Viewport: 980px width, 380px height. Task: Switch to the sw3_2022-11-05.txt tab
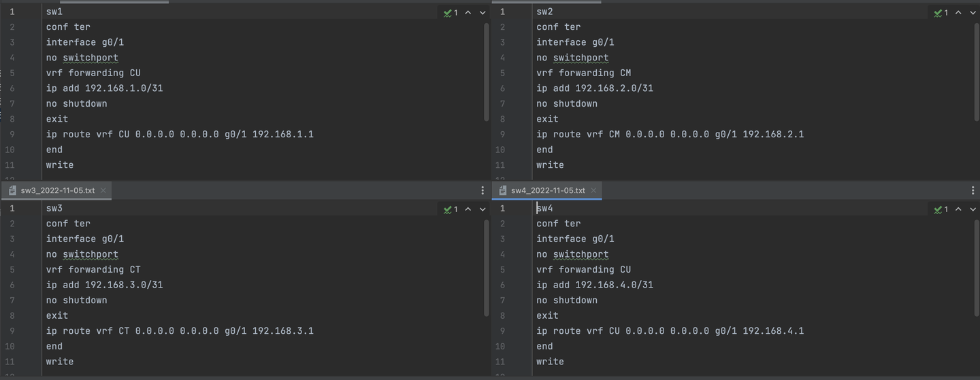(57, 190)
